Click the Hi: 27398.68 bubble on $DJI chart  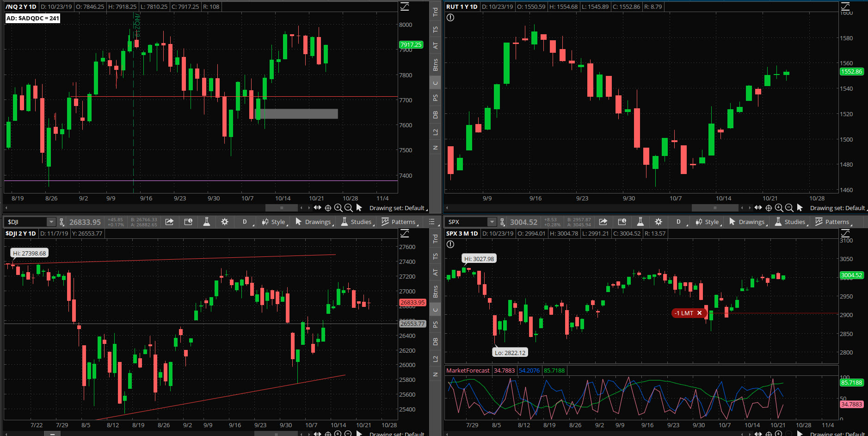pyautogui.click(x=30, y=253)
